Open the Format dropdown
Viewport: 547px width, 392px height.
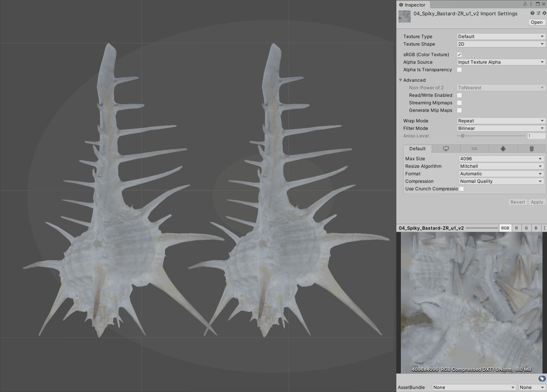click(x=501, y=174)
